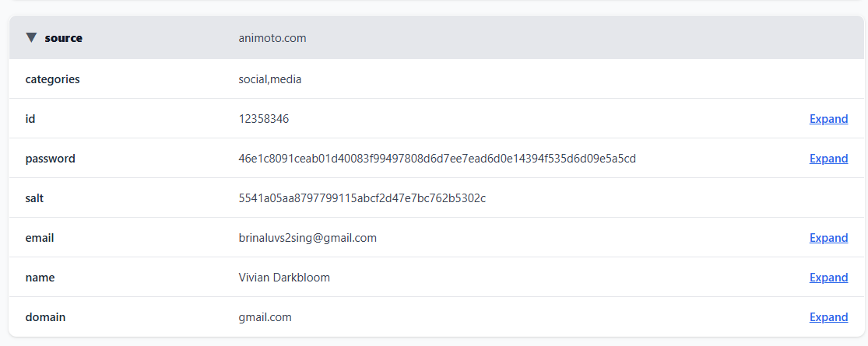This screenshot has width=868, height=346.
Task: Expand the email row
Action: pyautogui.click(x=828, y=238)
